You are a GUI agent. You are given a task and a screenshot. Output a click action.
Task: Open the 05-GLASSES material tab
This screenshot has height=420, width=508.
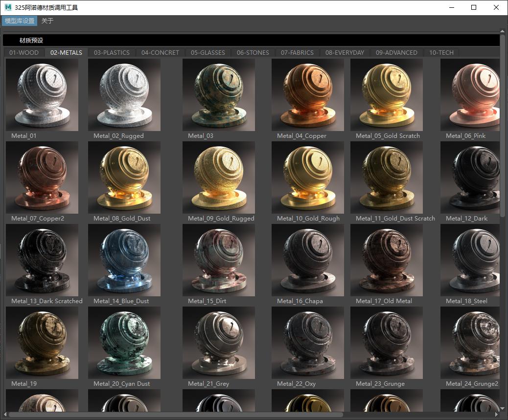click(x=208, y=52)
